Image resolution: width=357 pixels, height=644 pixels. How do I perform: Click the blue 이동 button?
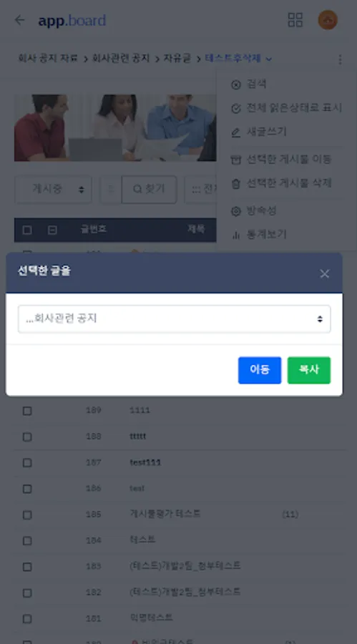tap(260, 370)
